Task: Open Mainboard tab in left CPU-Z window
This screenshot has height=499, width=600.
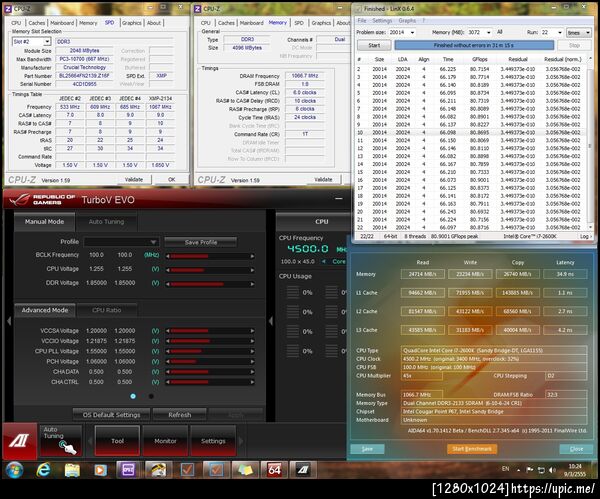Action: (62, 23)
